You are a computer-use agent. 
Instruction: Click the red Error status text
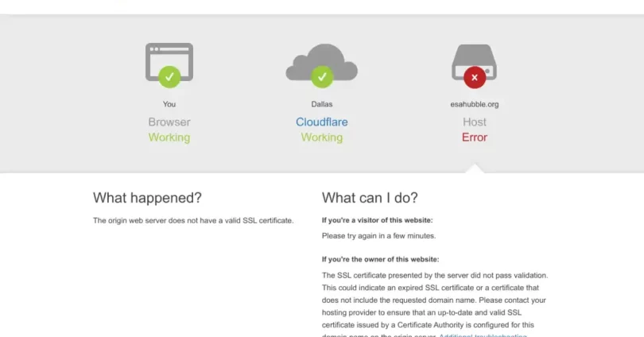pyautogui.click(x=475, y=138)
